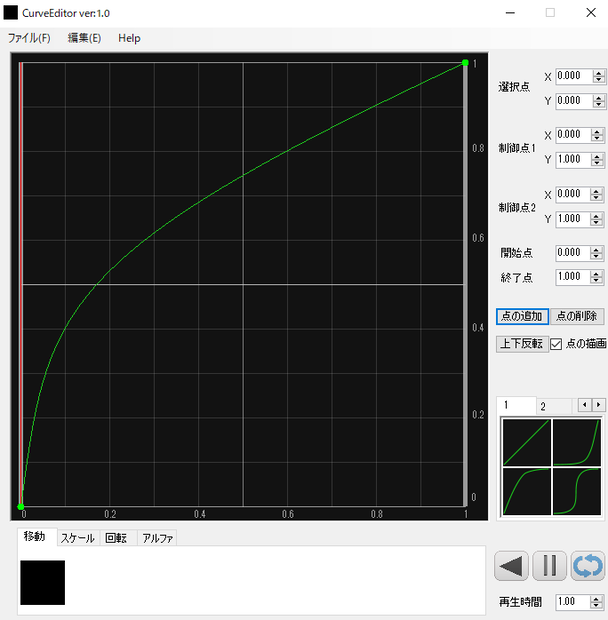Click the 終了点 value field
The width and height of the screenshot is (608, 620).
(573, 277)
